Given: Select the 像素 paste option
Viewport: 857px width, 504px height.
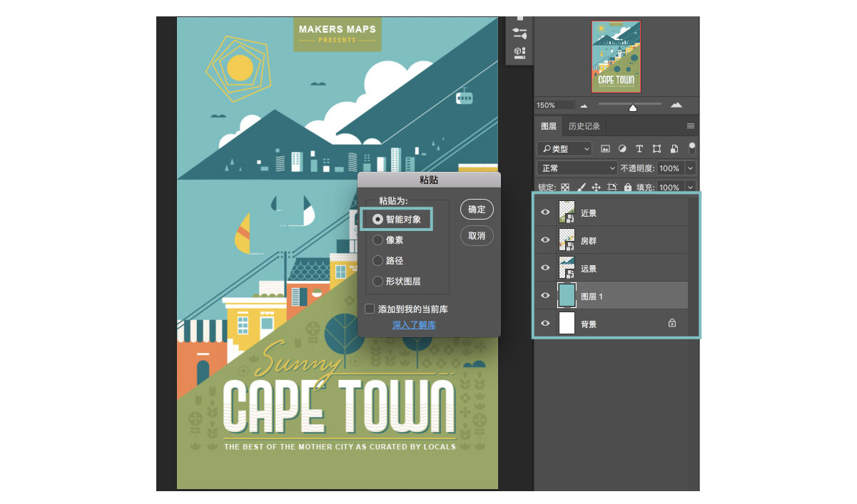Looking at the screenshot, I should click(x=378, y=241).
